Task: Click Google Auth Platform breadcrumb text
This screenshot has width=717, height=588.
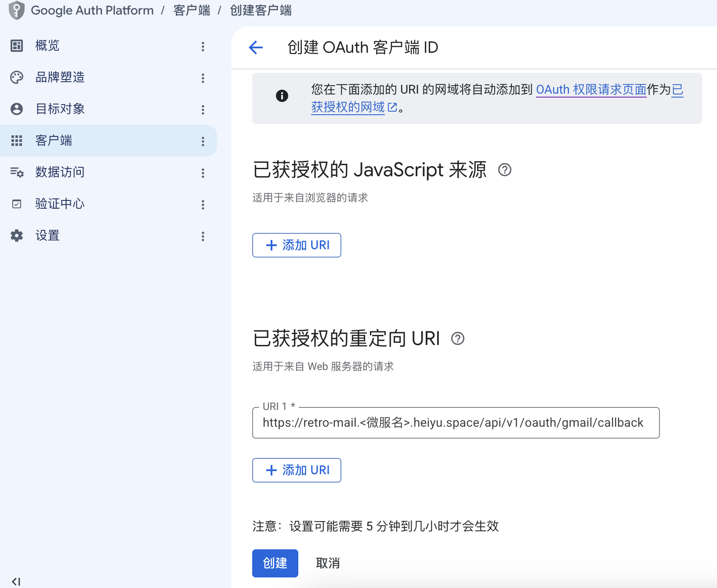Action: pyautogui.click(x=92, y=10)
